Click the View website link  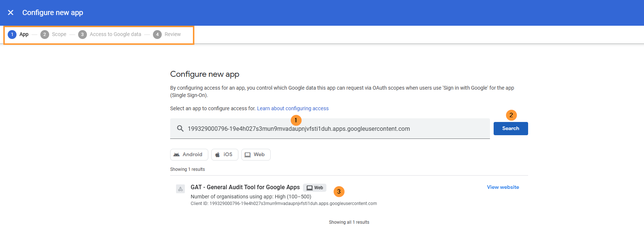(503, 187)
